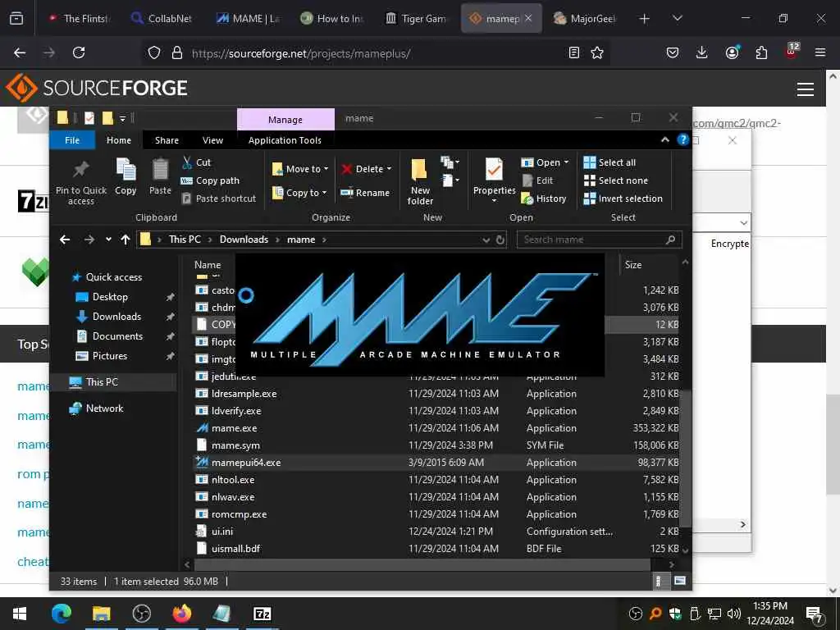This screenshot has width=840, height=630.
Task: Bookmark this page star in Firefox
Action: point(597,52)
